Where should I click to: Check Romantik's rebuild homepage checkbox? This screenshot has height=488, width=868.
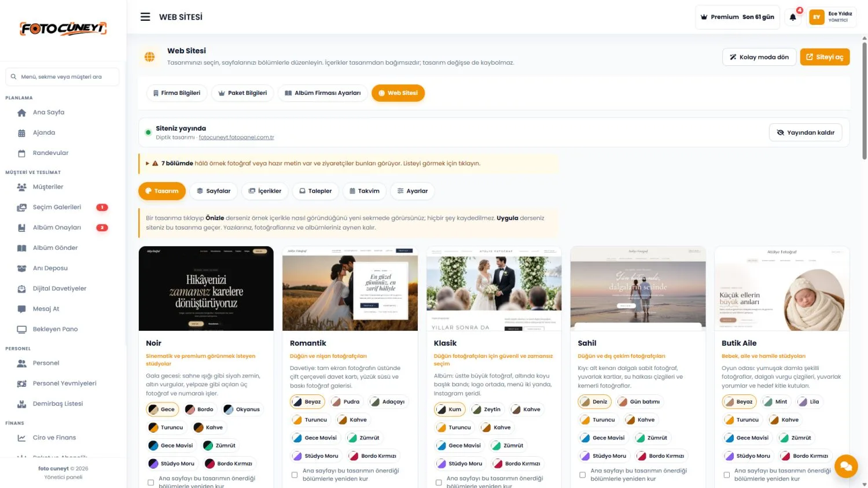[295, 475]
